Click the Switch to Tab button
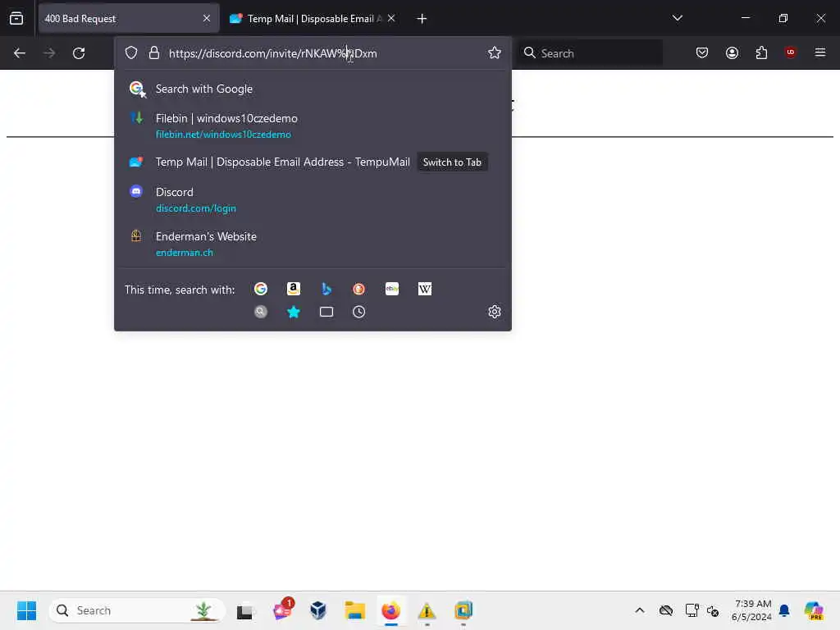840x630 pixels. pyautogui.click(x=452, y=162)
